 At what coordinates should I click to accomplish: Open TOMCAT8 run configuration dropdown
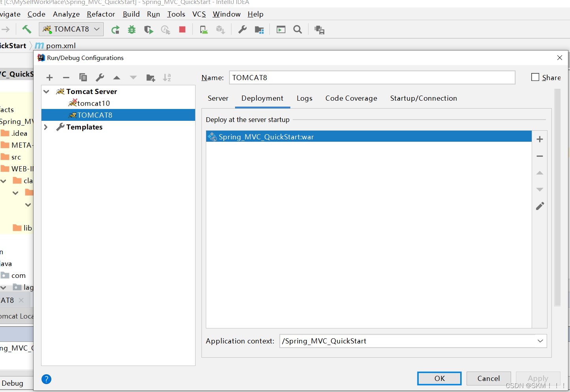click(x=71, y=29)
